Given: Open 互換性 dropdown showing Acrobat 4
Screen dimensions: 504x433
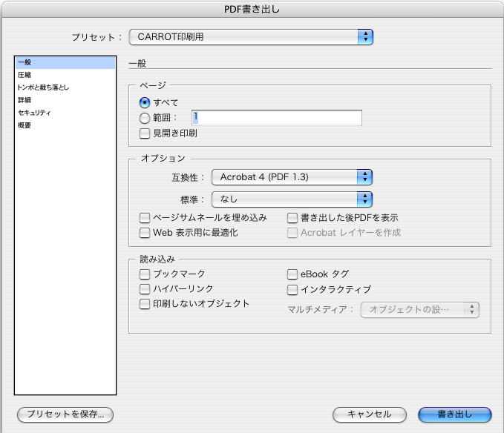Looking at the screenshot, I should [x=292, y=177].
